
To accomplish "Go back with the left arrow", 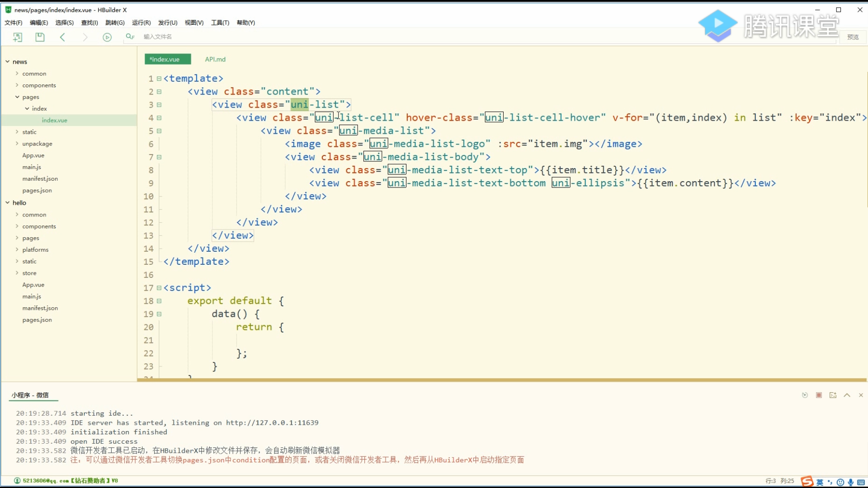I will 62,37.
